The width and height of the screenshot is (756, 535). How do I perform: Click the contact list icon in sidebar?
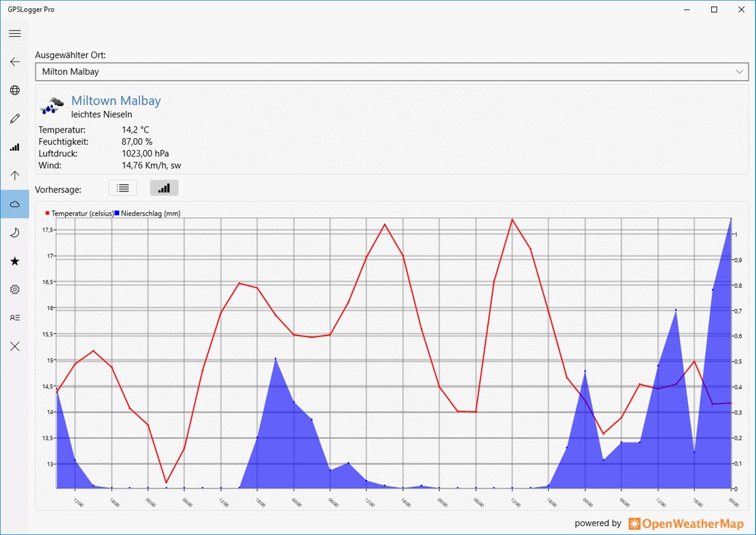coord(14,317)
